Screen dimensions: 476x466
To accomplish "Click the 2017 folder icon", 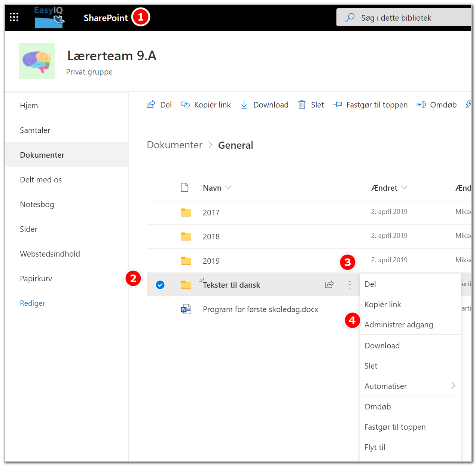I will (x=186, y=212).
